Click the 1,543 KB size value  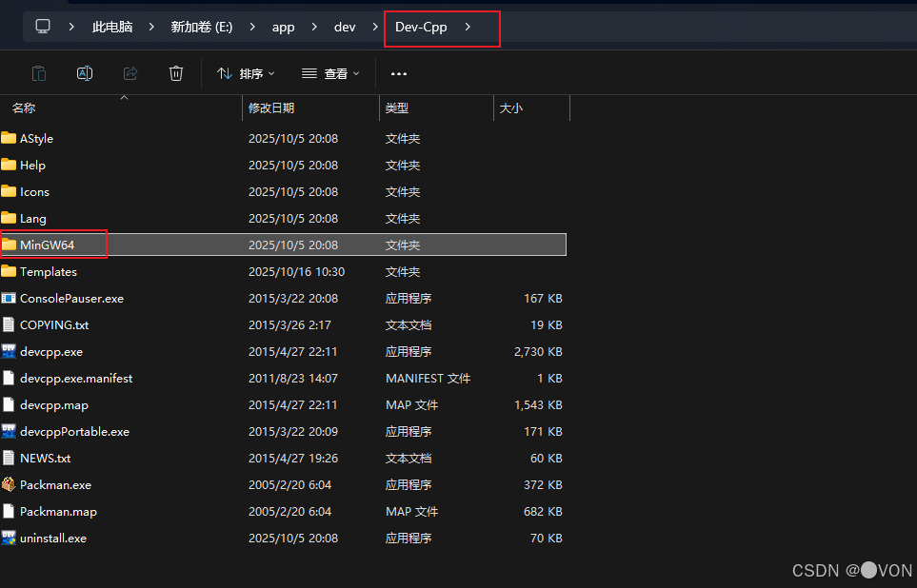pyautogui.click(x=538, y=405)
